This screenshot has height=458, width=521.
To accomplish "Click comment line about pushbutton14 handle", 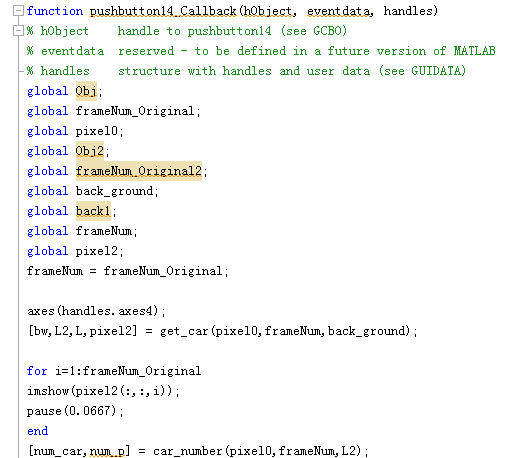I will pos(187,31).
